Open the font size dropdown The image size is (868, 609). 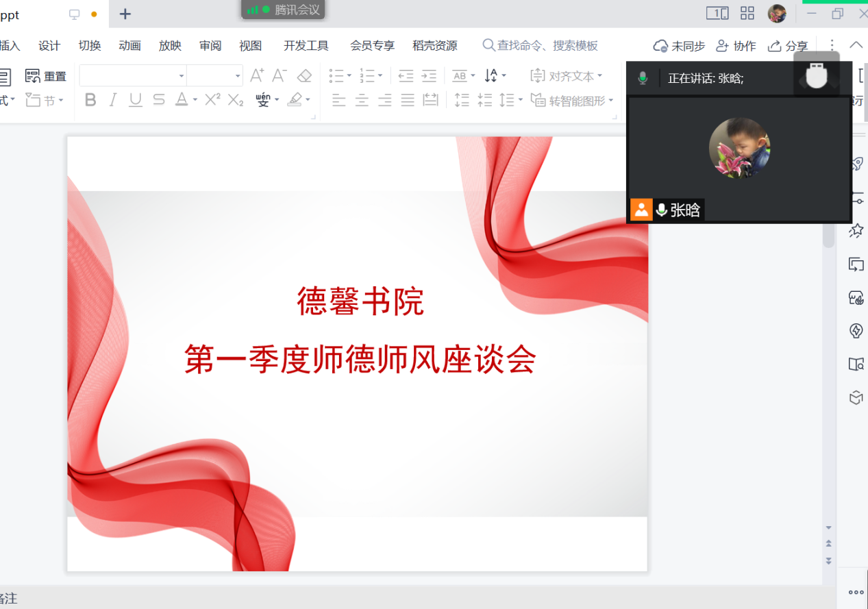pyautogui.click(x=238, y=76)
